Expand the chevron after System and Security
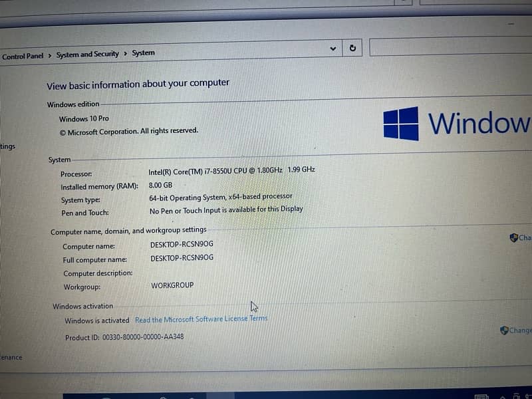The width and height of the screenshot is (532, 399). 125,54
